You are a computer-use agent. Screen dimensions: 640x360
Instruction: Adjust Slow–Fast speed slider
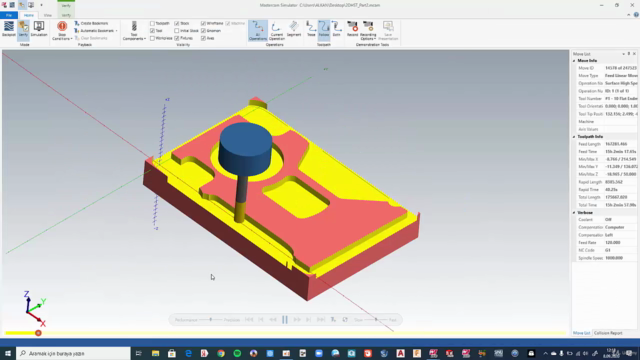click(376, 320)
